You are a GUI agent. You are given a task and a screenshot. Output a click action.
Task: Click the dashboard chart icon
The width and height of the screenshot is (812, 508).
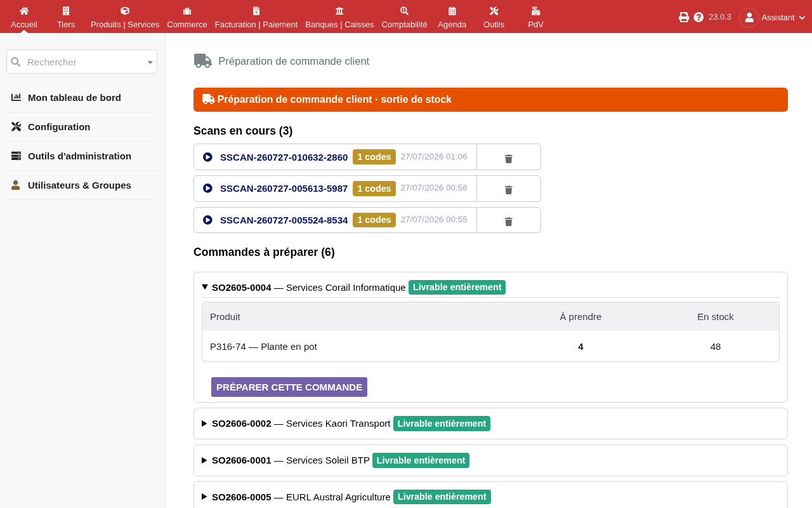click(x=16, y=97)
